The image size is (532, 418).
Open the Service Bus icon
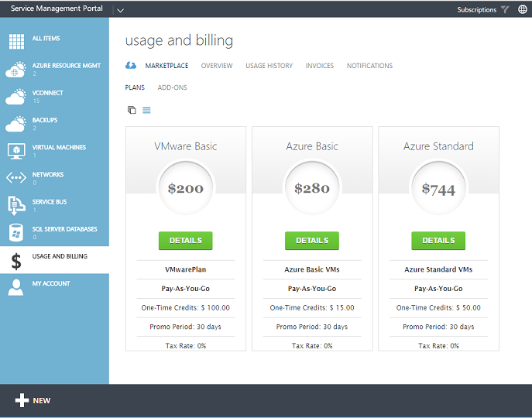16,205
